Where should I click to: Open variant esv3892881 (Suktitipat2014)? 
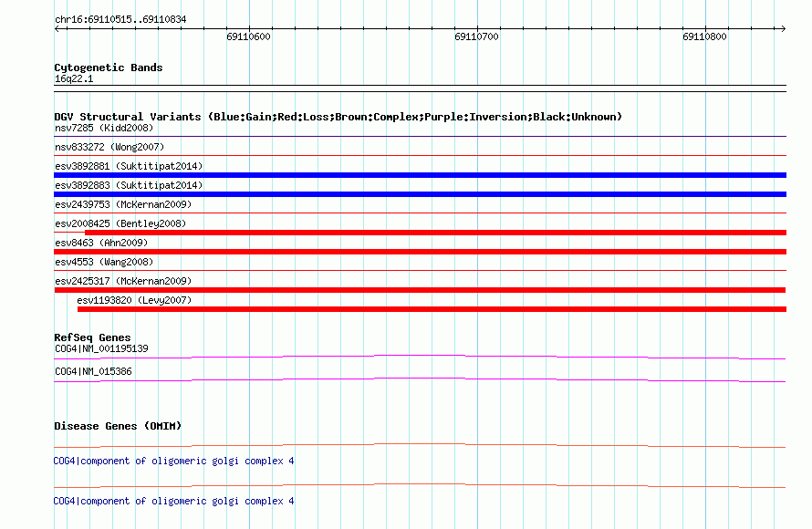point(129,166)
